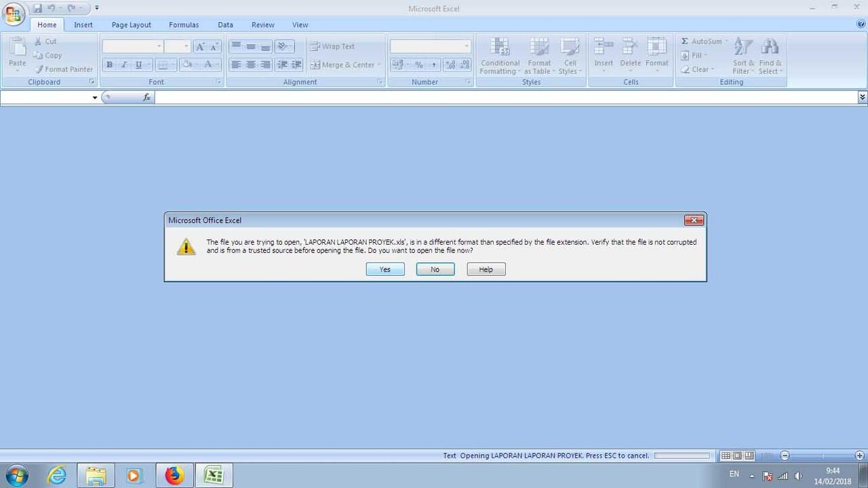Click the Copy button
The width and height of the screenshot is (868, 488).
48,56
